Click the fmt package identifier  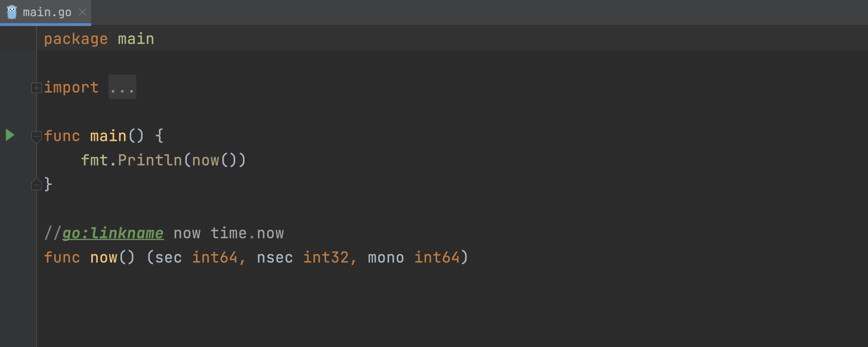pos(94,160)
